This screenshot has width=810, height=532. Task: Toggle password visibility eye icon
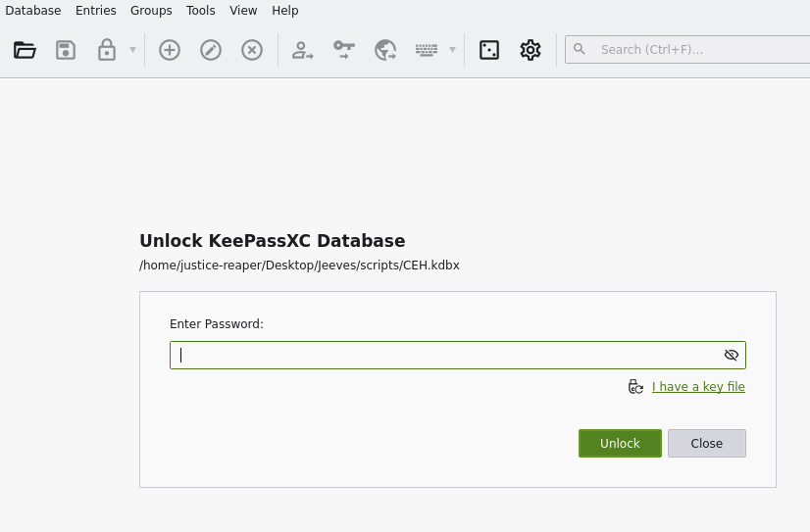pos(732,355)
